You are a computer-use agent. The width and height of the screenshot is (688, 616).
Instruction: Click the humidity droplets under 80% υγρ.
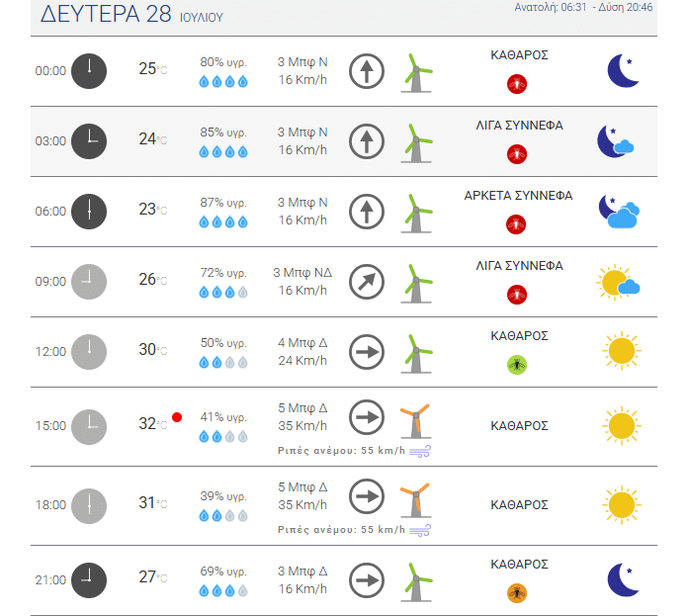(x=223, y=82)
